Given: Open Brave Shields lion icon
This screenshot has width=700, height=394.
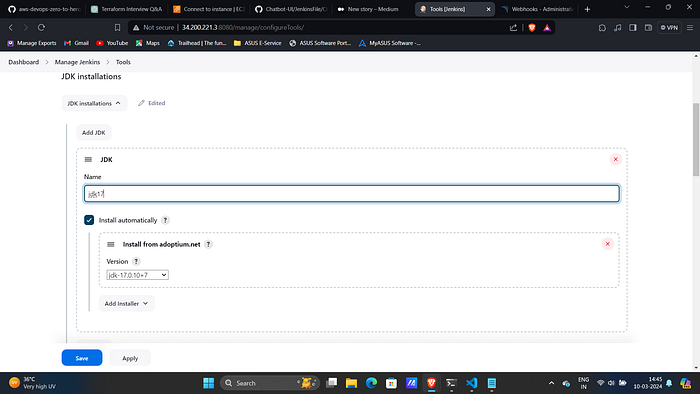Looking at the screenshot, I should [x=532, y=28].
